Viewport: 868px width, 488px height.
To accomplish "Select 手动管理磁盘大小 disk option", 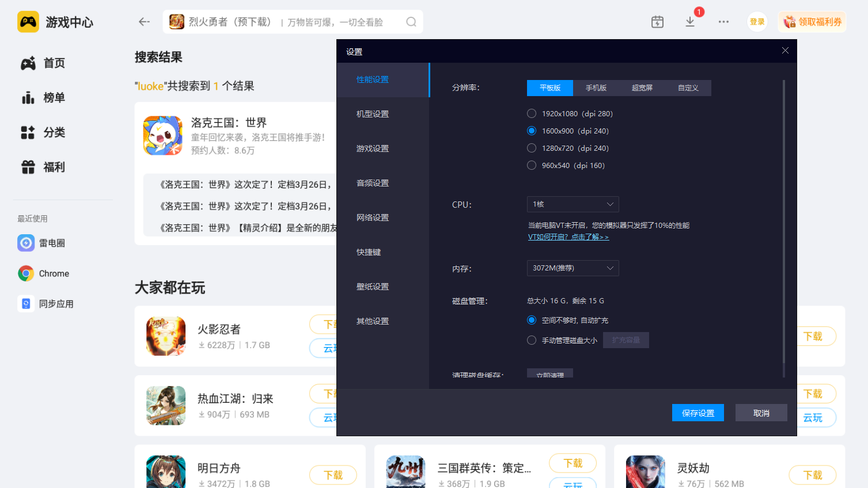I will point(532,341).
